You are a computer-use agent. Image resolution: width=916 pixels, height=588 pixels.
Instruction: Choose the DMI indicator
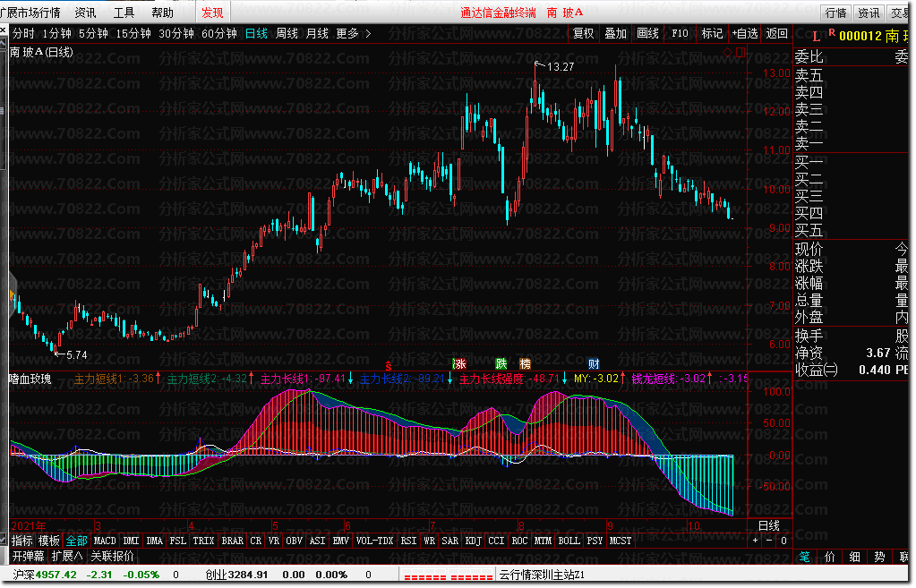coord(131,541)
